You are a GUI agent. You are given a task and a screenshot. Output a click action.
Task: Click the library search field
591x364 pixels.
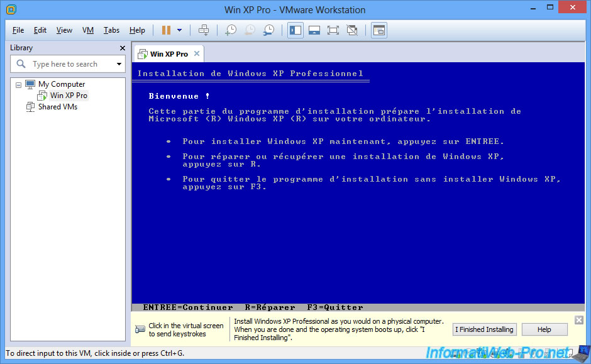click(x=68, y=64)
